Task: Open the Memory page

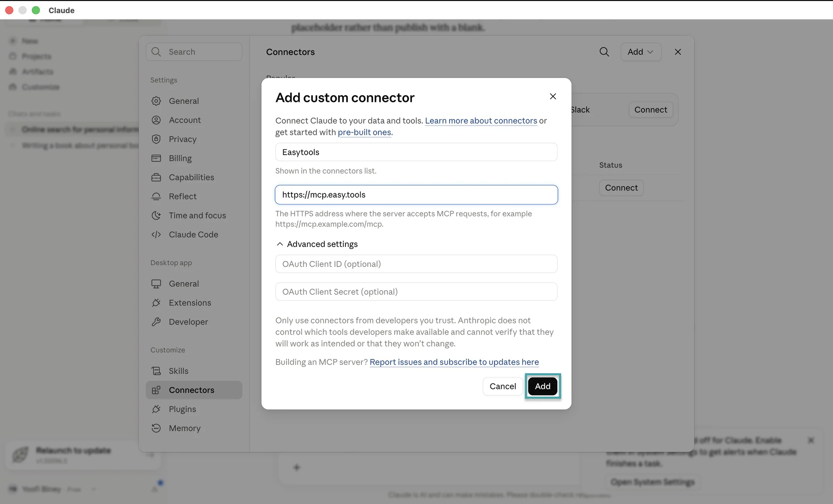Action: [x=194, y=428]
